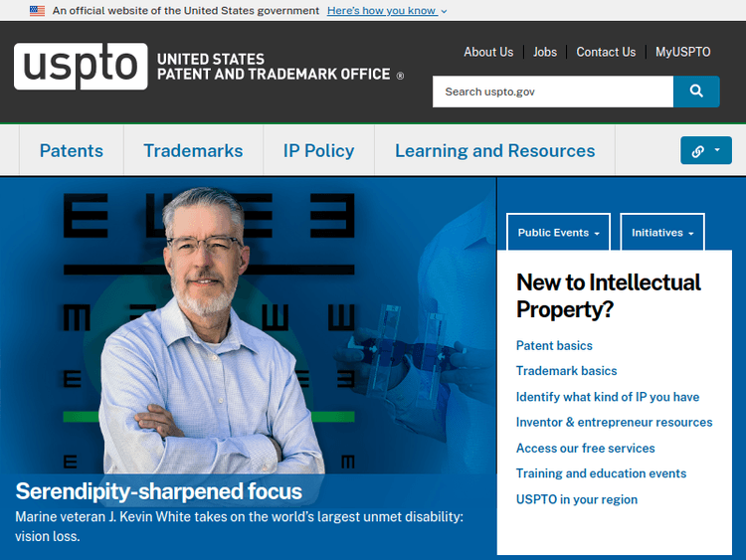Viewport: 746px width, 560px height.
Task: Open the Trademarks menu
Action: click(193, 151)
